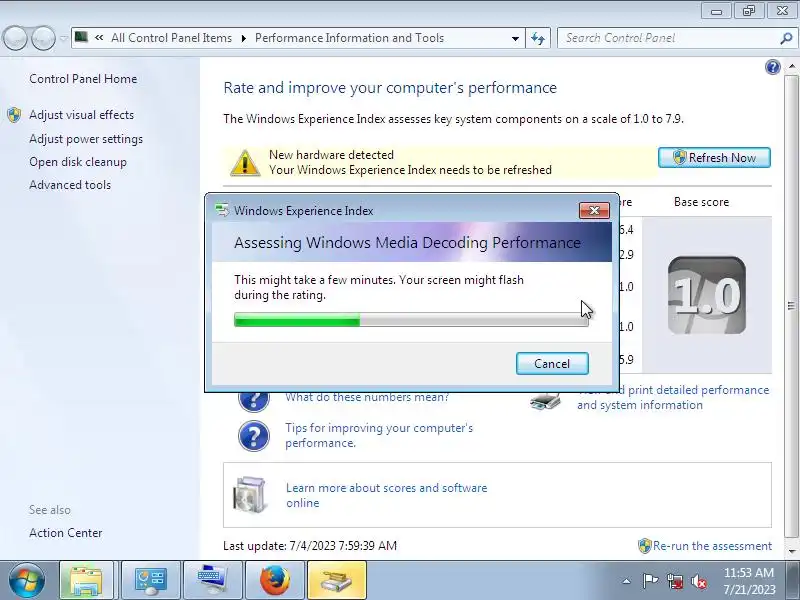Viewport: 800px width, 600px height.
Task: Open Tips for improving your computer's performance
Action: [379, 435]
